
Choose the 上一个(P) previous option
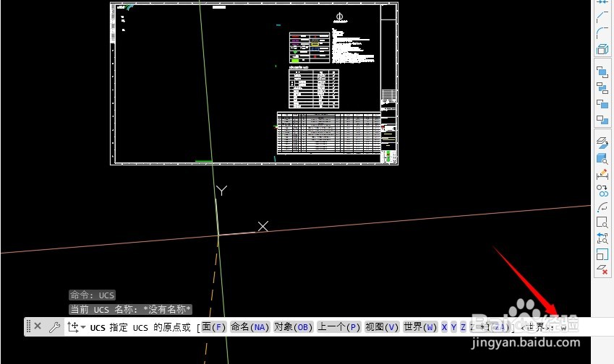click(338, 327)
